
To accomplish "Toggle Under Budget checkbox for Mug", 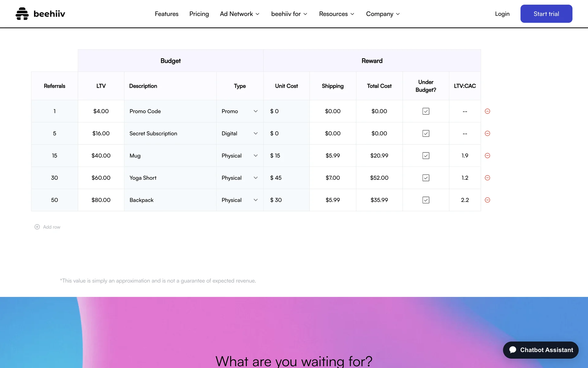I will point(426,156).
